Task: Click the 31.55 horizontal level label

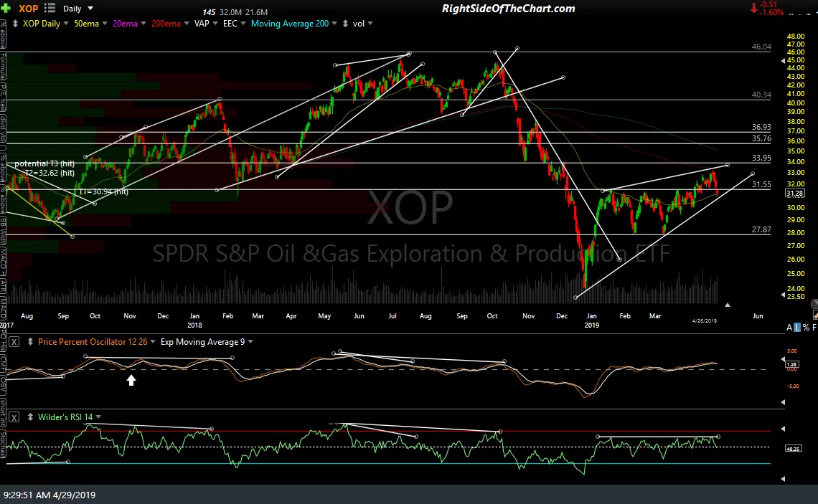Action: click(761, 184)
